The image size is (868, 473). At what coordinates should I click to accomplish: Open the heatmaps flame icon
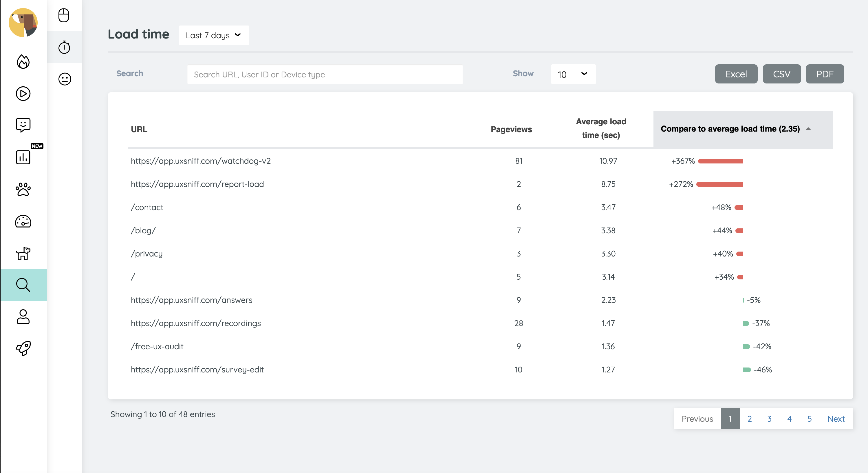pos(23,62)
